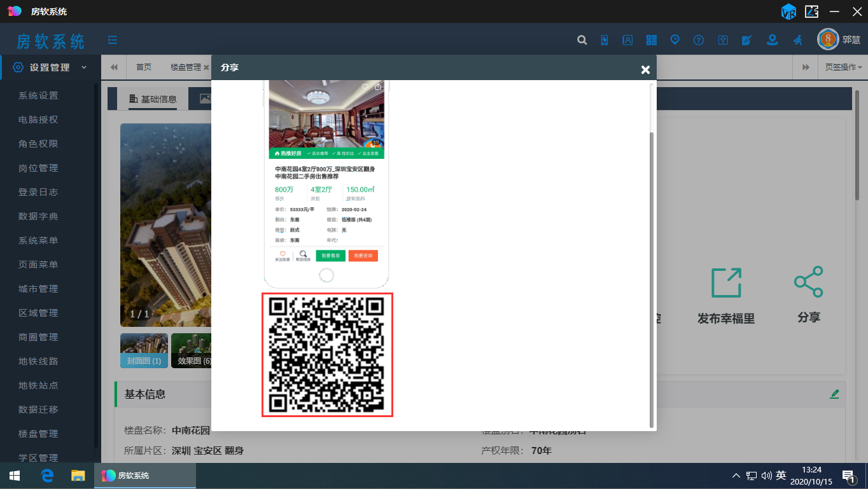Open the note edit pencil icon in header
This screenshot has width=868, height=489.
point(746,40)
